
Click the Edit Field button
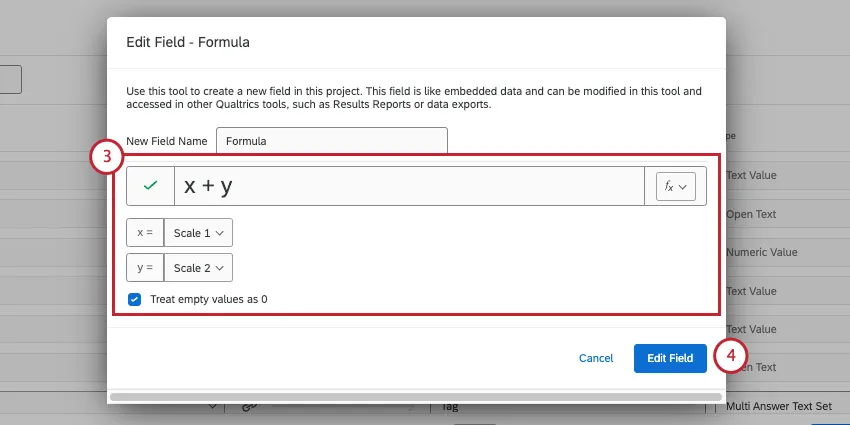[670, 358]
